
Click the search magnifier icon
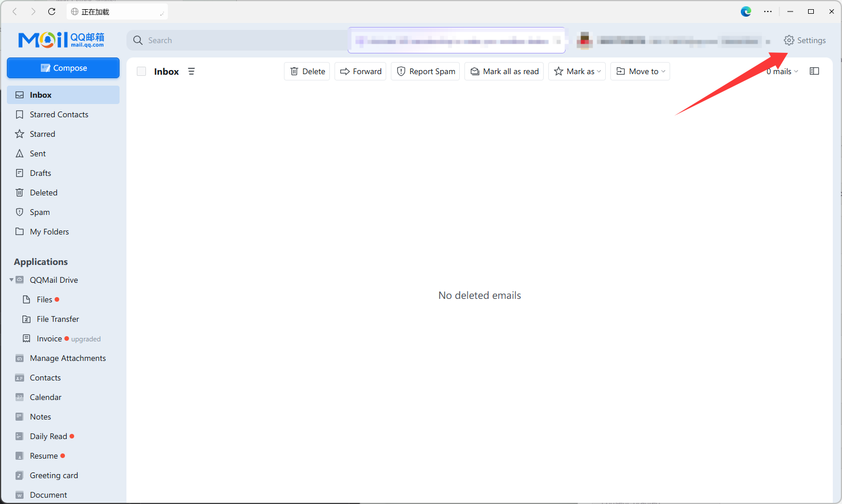pyautogui.click(x=138, y=40)
